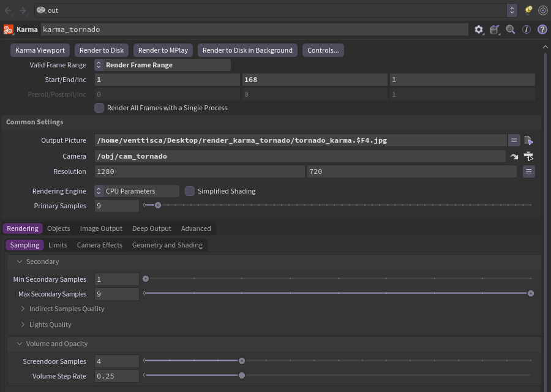Switch to the Image Output tab
This screenshot has width=551, height=392.
[101, 228]
